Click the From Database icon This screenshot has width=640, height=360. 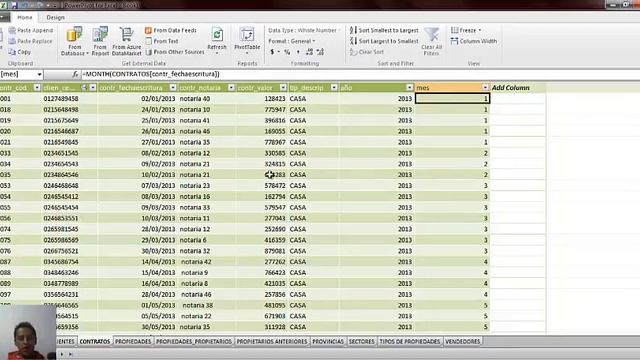point(75,41)
